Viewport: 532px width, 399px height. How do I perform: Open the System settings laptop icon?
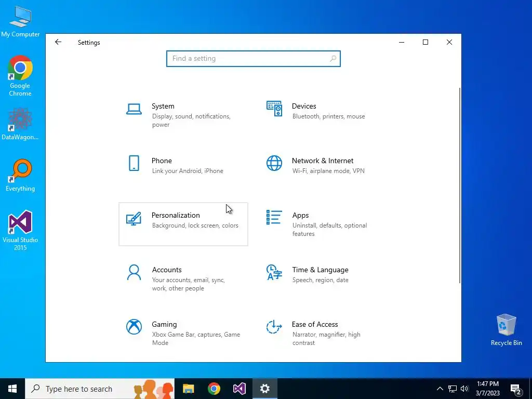134,109
